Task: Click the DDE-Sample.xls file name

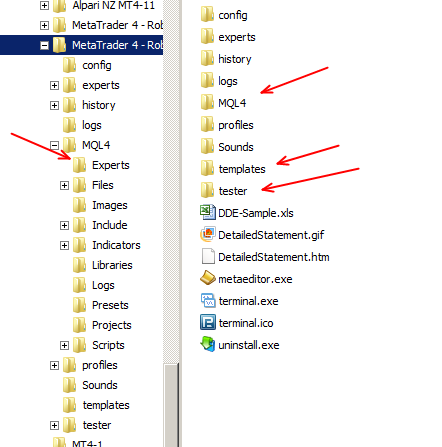Action: (256, 213)
